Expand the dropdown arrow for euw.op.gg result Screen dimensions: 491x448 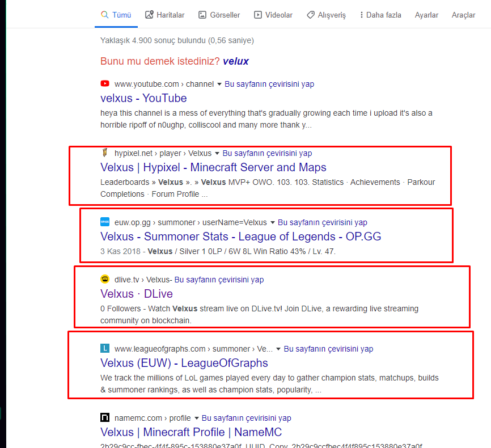click(272, 223)
